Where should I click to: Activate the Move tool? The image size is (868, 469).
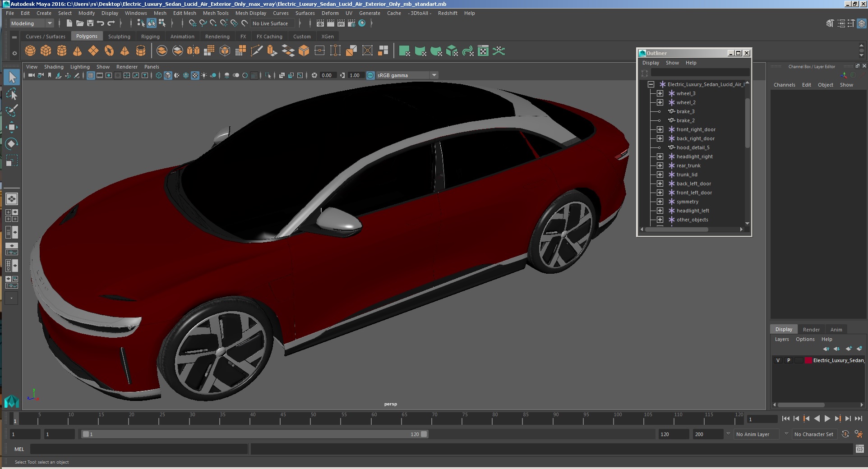pos(12,127)
